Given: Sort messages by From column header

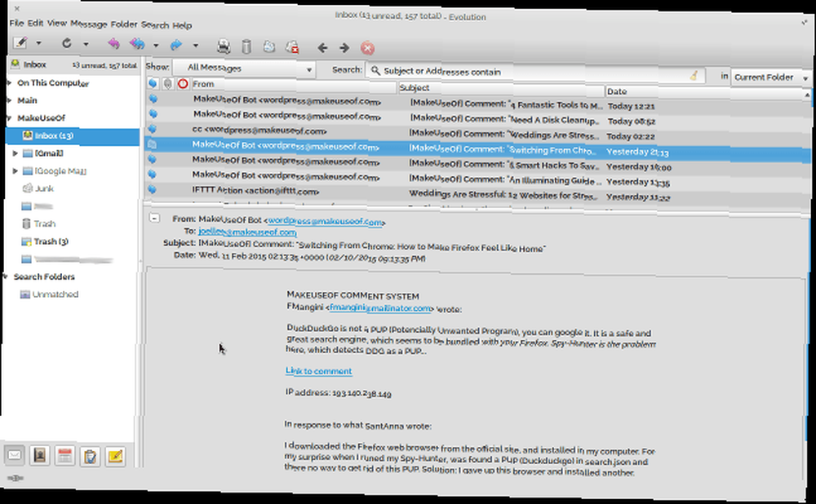Looking at the screenshot, I should [x=294, y=86].
